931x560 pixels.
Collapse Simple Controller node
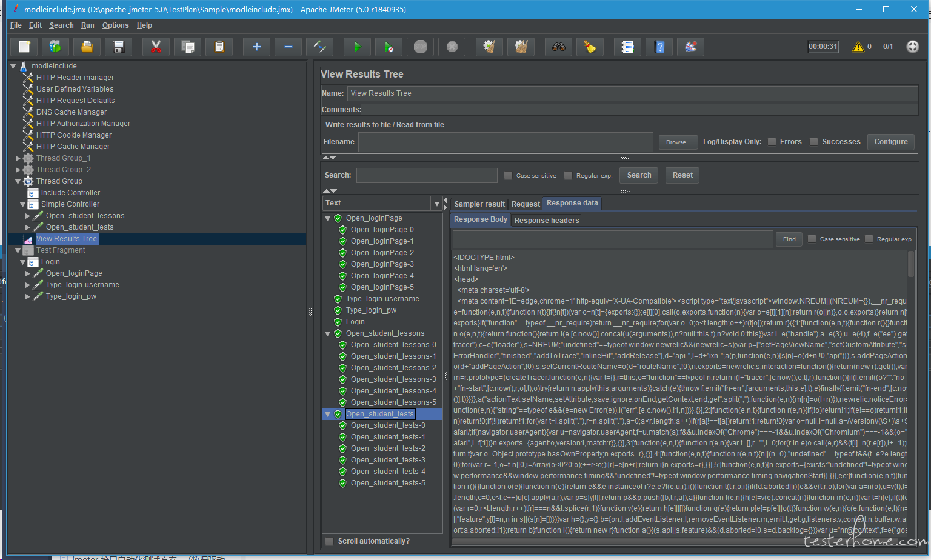point(22,204)
